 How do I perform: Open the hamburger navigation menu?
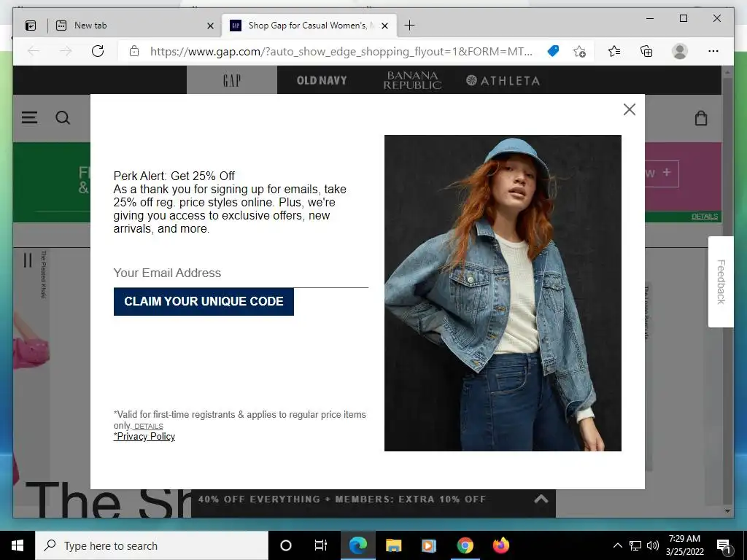(29, 117)
